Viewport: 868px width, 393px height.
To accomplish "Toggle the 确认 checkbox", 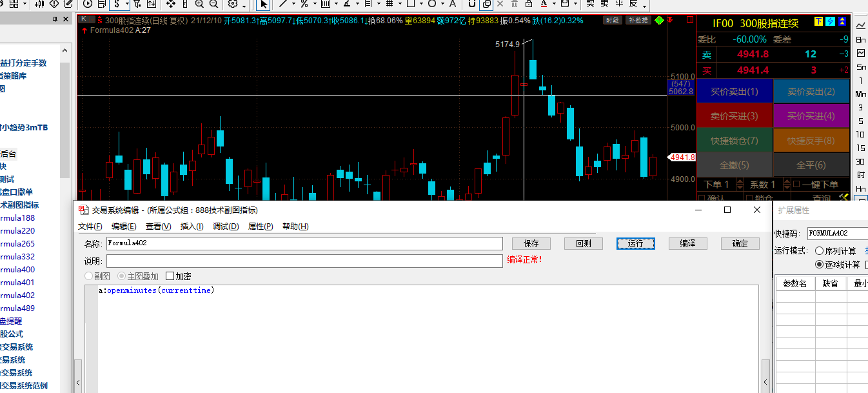I will pyautogui.click(x=702, y=198).
